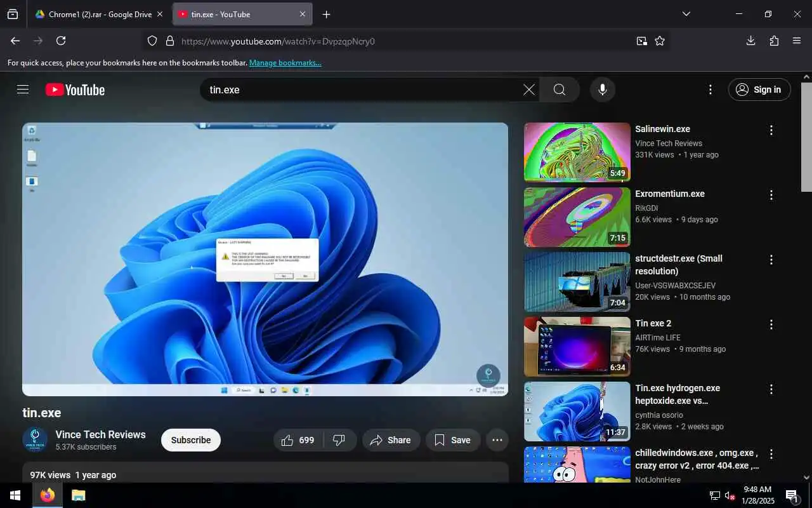Open Exromentium.exe video title
The width and height of the screenshot is (812, 508).
pos(670,194)
